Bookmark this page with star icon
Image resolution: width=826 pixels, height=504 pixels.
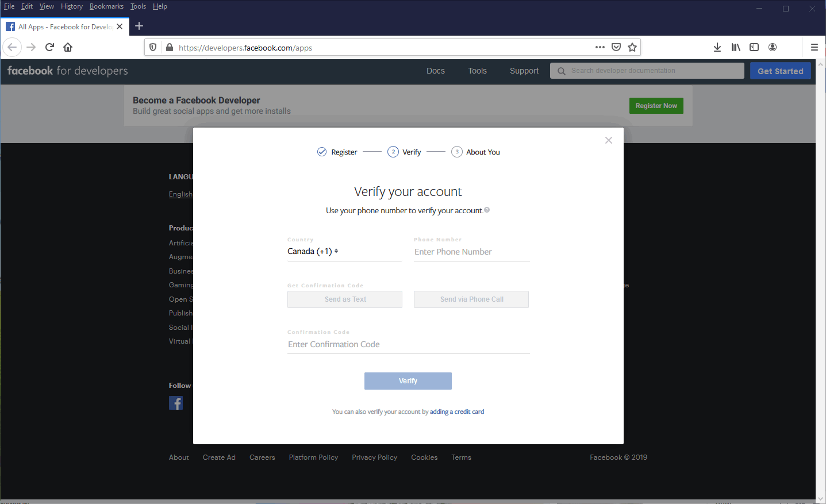click(632, 47)
